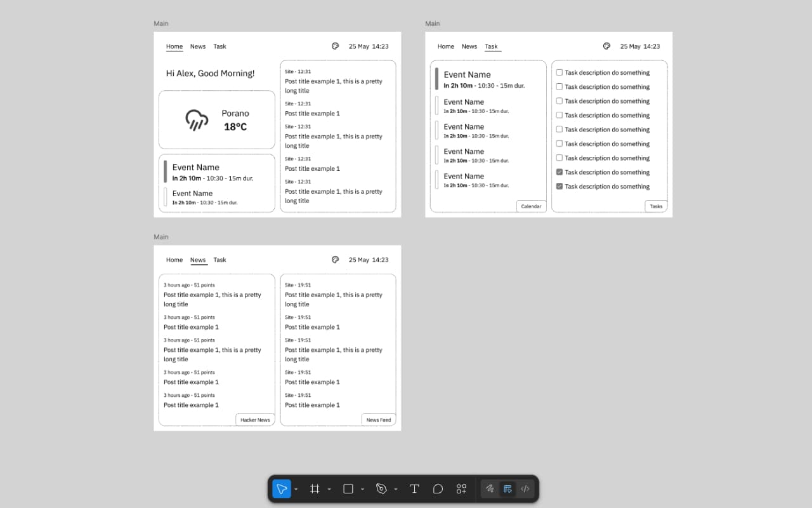Open the Actions and components tool
Viewport: 812px width, 508px height.
point(461,489)
